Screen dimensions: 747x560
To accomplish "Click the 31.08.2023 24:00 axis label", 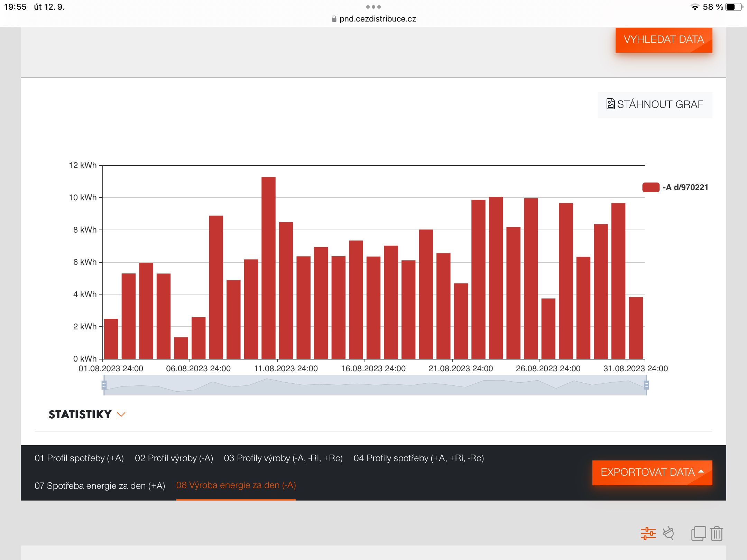I will pos(636,368).
